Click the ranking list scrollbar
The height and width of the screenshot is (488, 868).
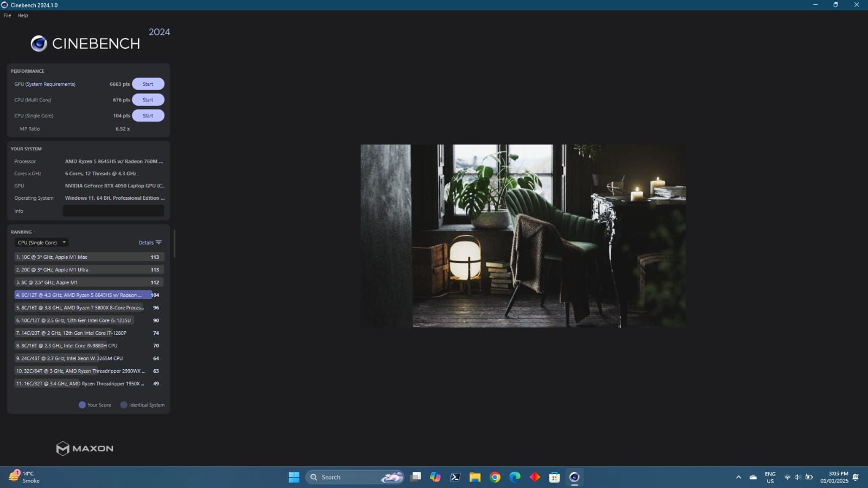174,244
